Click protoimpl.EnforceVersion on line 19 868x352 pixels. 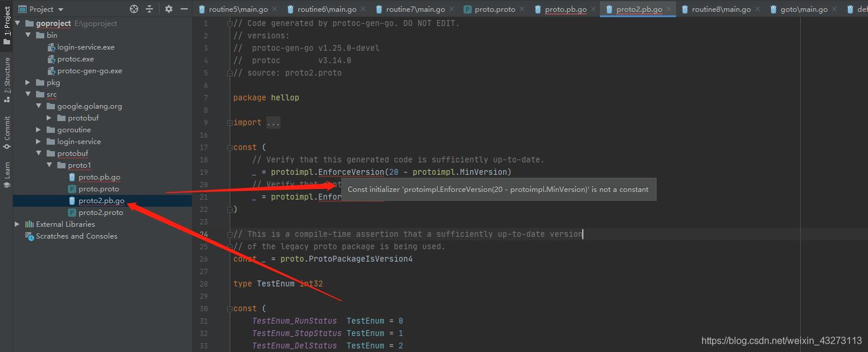(328, 172)
